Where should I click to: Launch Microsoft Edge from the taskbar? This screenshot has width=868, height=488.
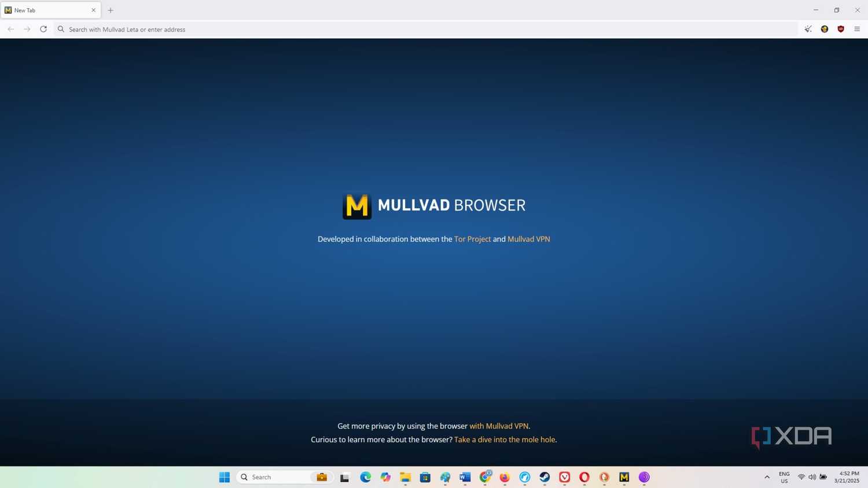365,477
